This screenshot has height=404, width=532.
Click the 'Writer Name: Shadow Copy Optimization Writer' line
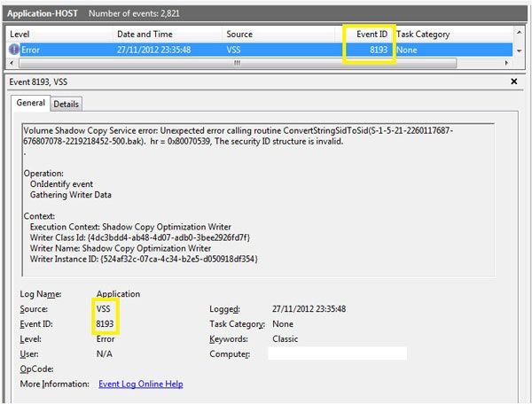pos(121,248)
